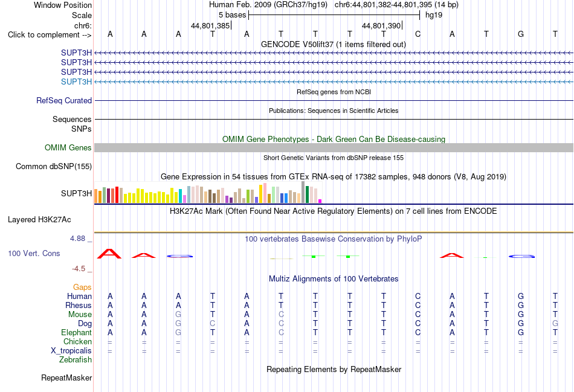
Task: Click the Common dbSNP(155) label
Action: coord(53,167)
